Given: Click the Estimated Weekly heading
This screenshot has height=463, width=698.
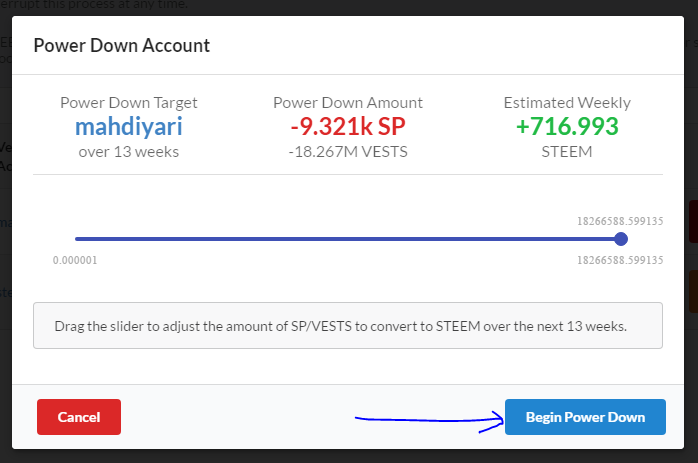Looking at the screenshot, I should click(568, 102).
